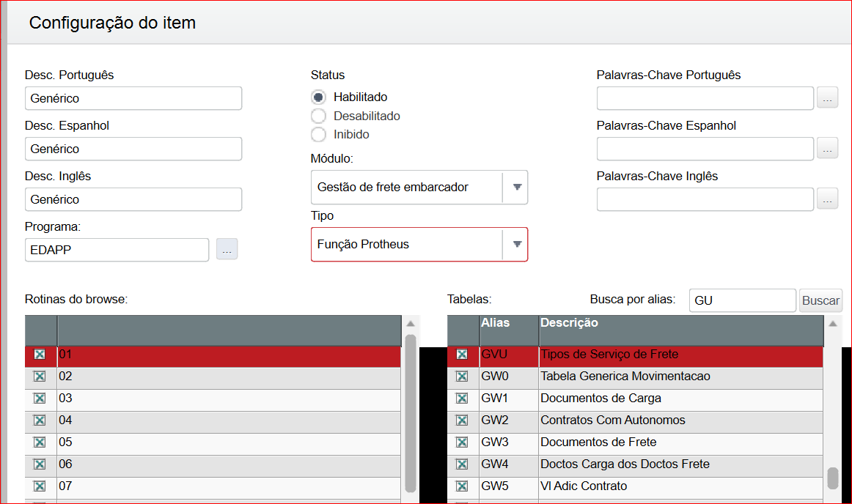Open the Programa lookup ellipsis button

[x=227, y=249]
